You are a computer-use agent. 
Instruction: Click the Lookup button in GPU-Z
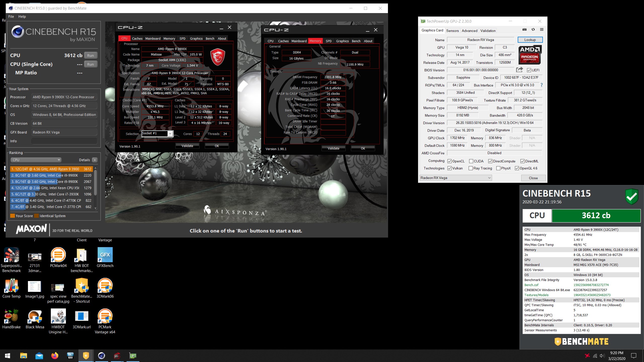530,40
